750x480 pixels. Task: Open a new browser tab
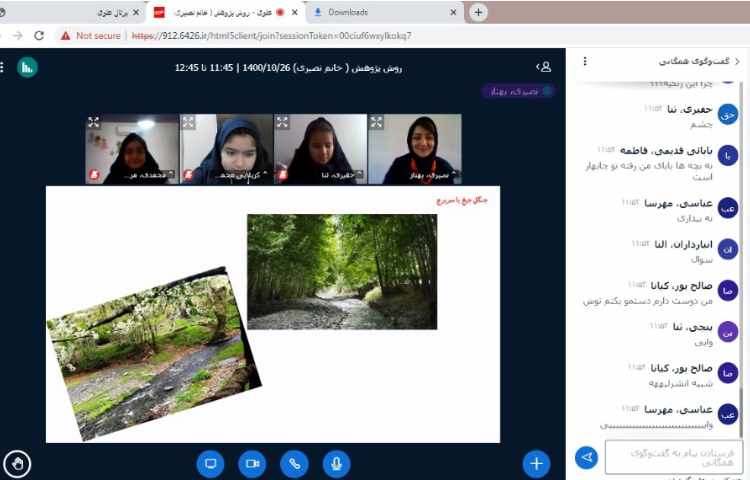[478, 12]
